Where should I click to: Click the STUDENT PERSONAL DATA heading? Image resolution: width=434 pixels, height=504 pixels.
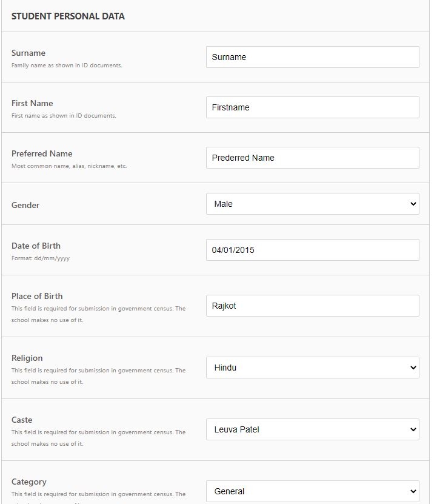(x=68, y=16)
